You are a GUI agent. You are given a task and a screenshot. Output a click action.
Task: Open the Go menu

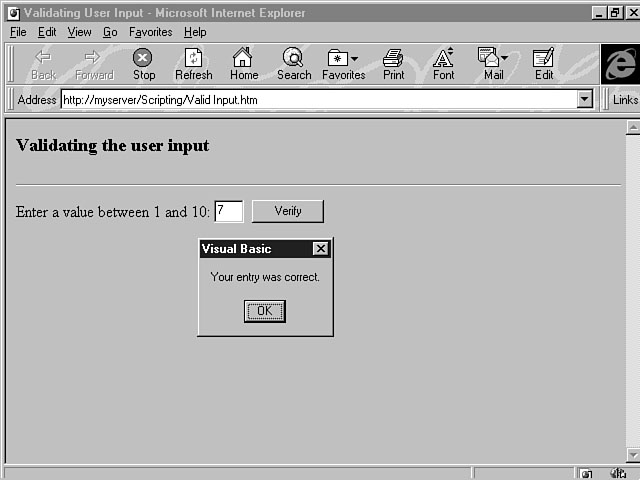pos(110,32)
